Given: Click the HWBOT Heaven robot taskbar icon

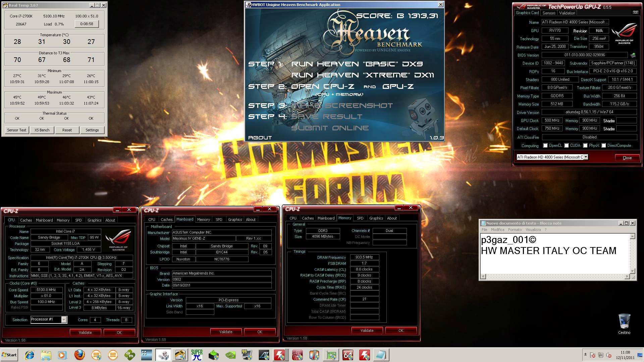Looking at the screenshot, I should click(163, 355).
